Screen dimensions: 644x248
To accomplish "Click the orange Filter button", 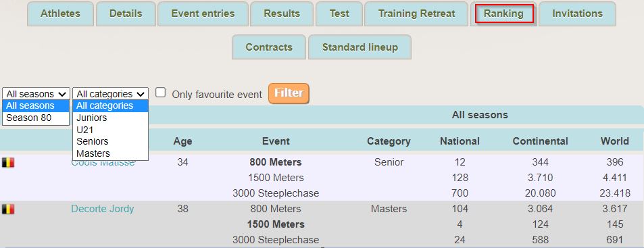I will point(289,93).
